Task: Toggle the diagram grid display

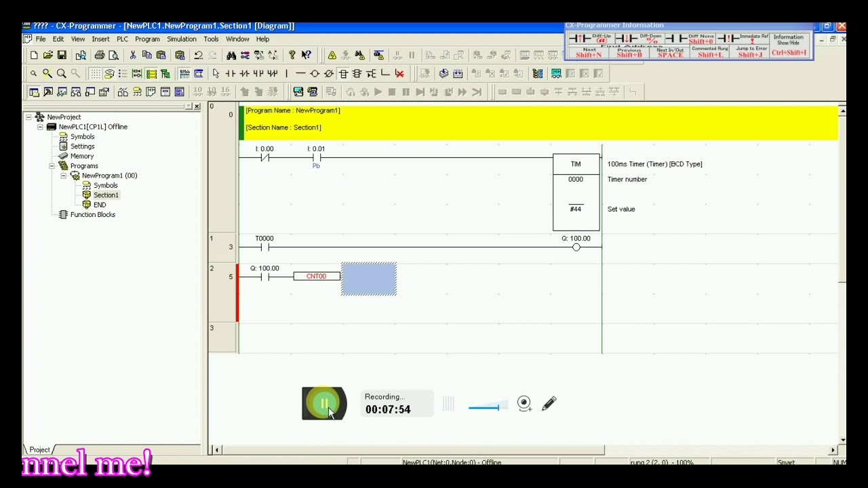Action: 95,73
